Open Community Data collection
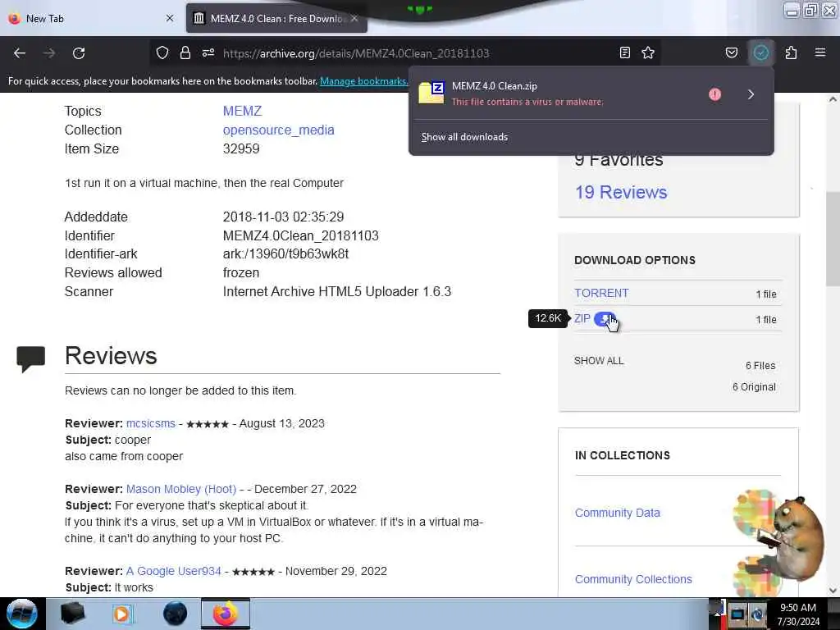This screenshot has width=840, height=630. [x=617, y=513]
